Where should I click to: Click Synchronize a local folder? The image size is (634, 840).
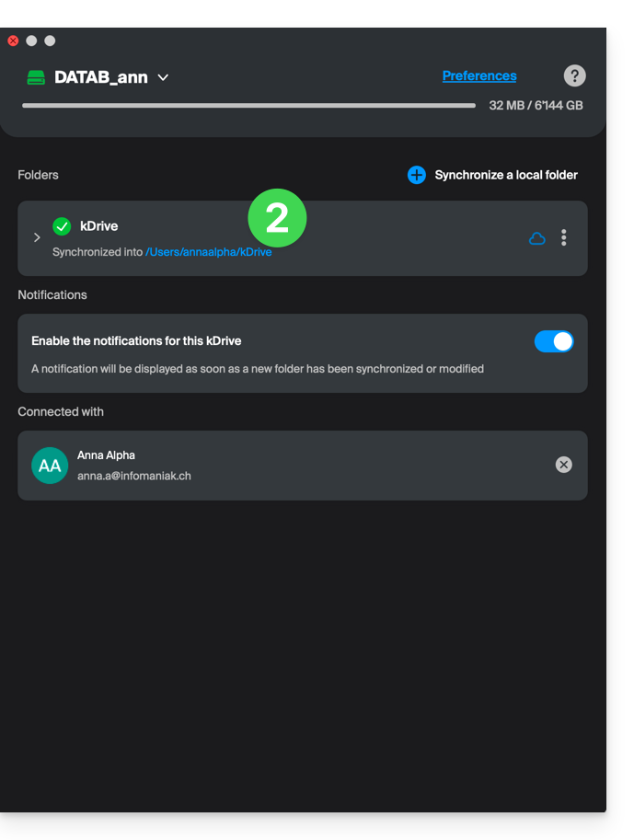(506, 175)
